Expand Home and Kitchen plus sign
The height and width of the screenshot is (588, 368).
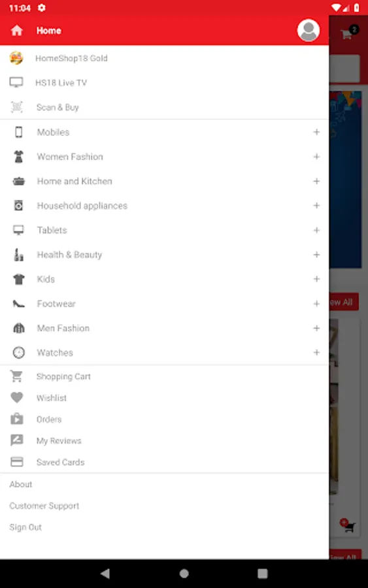[x=316, y=181]
